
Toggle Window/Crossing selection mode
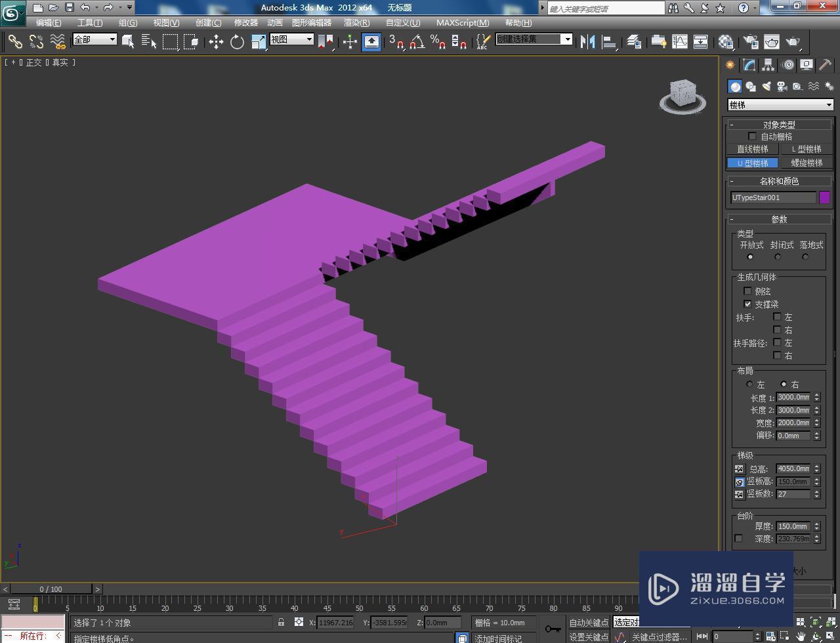(x=191, y=42)
